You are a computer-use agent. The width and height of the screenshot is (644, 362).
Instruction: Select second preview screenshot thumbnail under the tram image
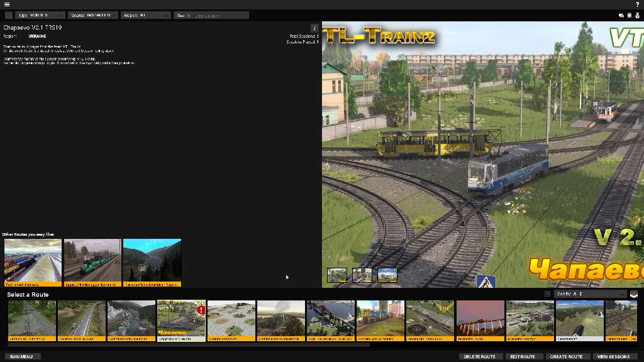(x=362, y=275)
